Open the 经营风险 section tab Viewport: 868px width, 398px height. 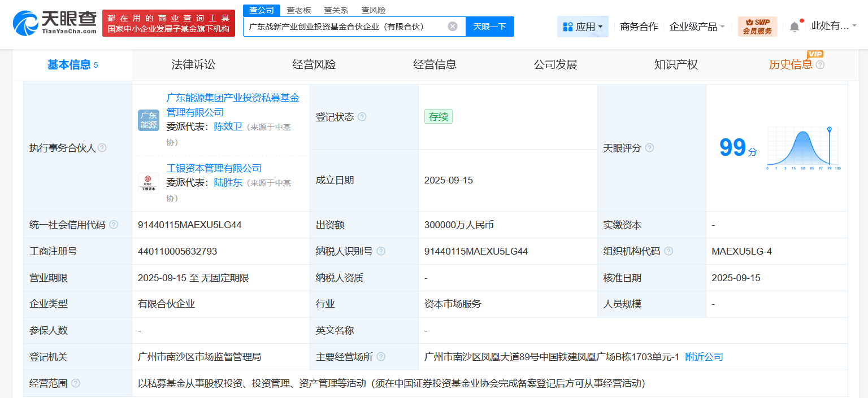tap(315, 64)
